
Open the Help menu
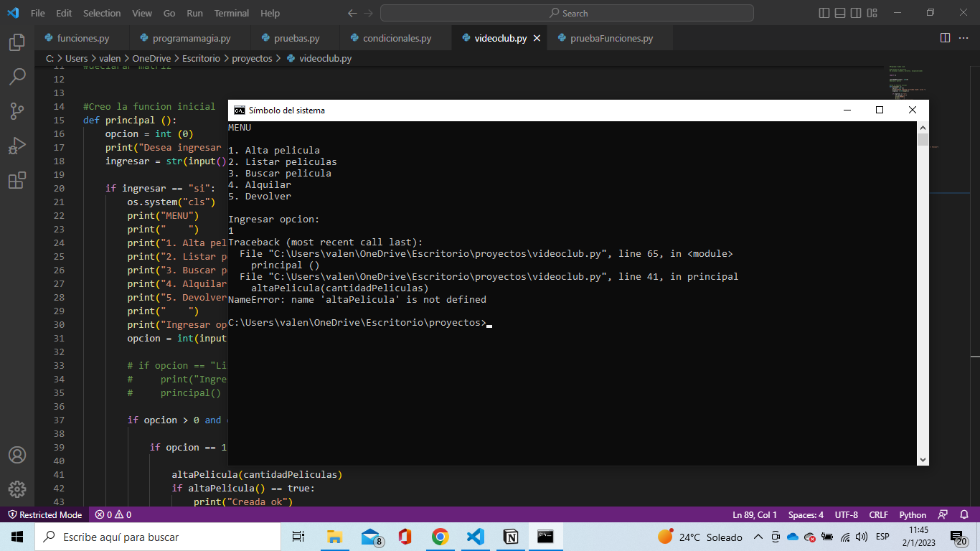[x=270, y=13]
